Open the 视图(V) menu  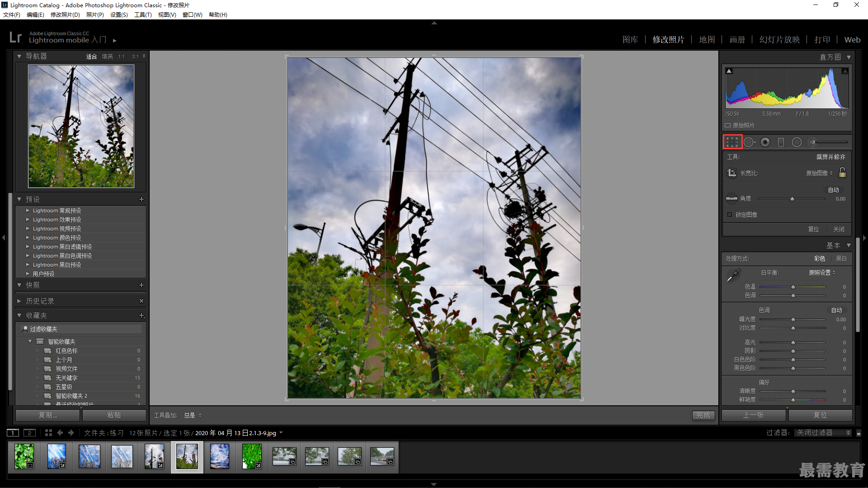point(167,15)
